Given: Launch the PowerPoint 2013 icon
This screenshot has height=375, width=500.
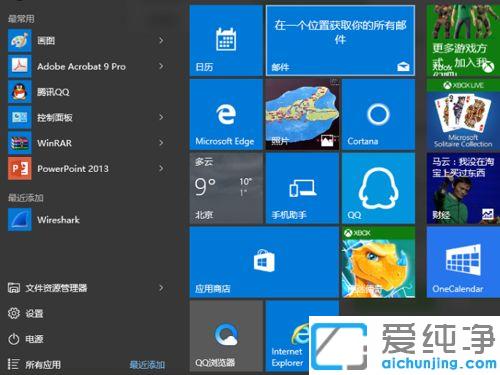Looking at the screenshot, I should (20, 169).
